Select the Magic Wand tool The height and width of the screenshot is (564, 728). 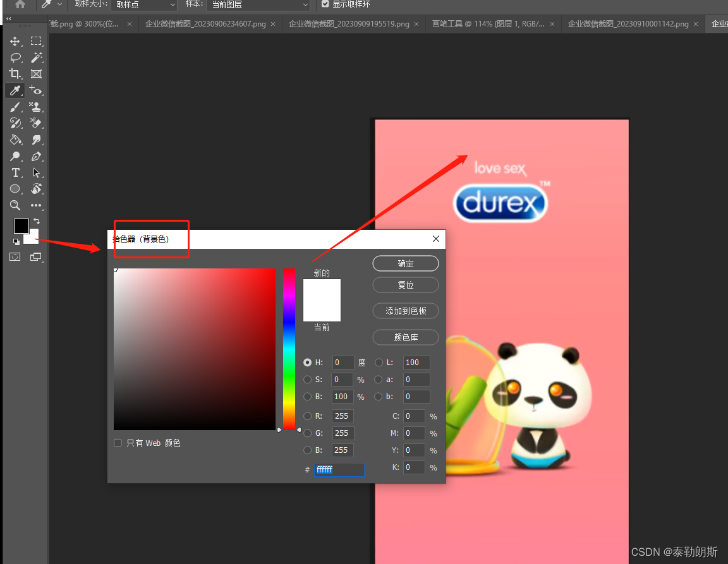(x=36, y=57)
